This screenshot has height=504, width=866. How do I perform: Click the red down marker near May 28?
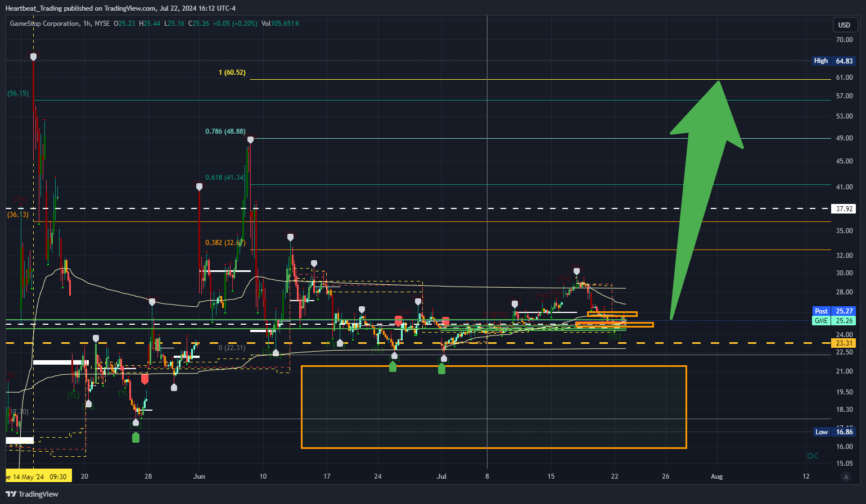pyautogui.click(x=145, y=379)
